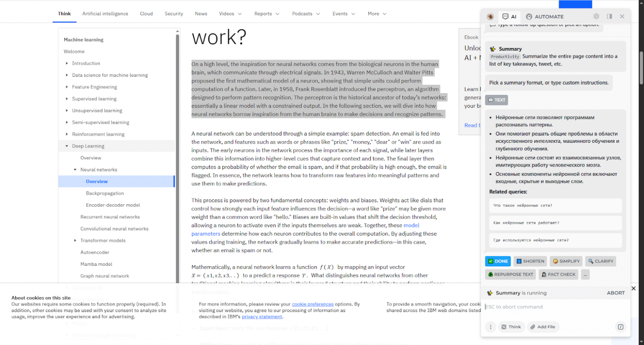Viewport: 644px width, 345px height.
Task: Expand the Unsupervised learning section
Action: [x=67, y=111]
